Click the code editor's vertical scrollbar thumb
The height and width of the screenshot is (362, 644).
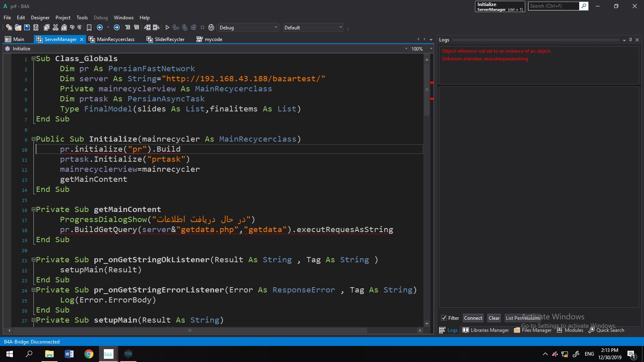point(427,89)
